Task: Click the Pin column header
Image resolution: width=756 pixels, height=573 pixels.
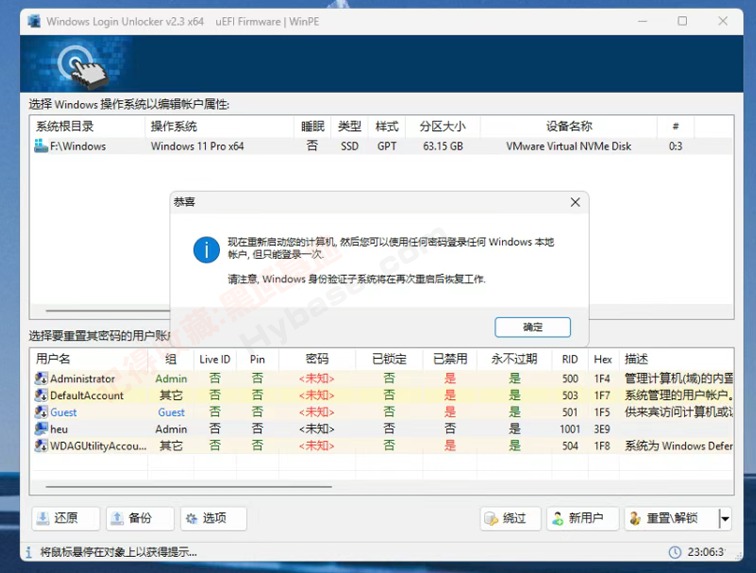Action: point(257,359)
